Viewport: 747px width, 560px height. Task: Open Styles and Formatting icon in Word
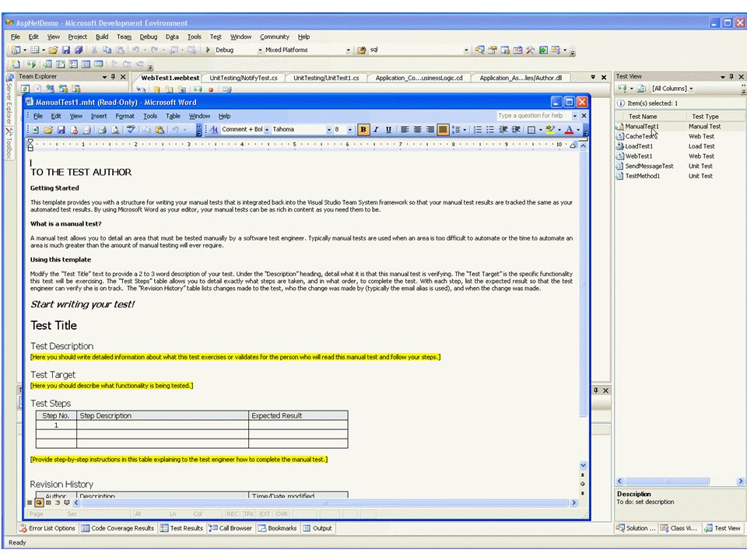coord(214,130)
